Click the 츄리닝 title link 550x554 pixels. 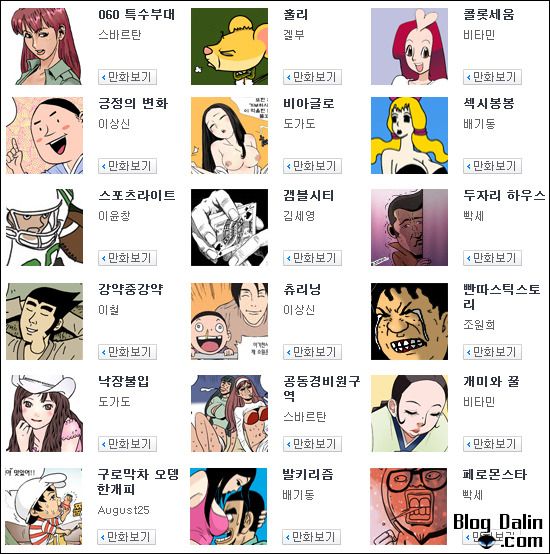302,289
